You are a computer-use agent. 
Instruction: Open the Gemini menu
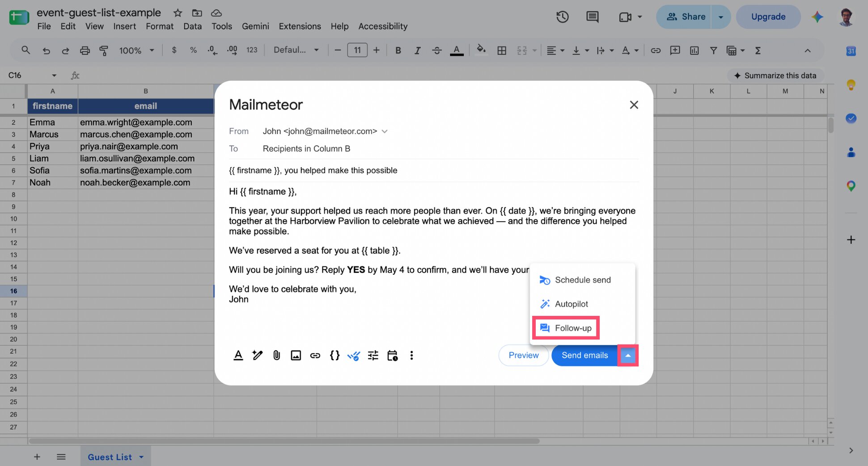tap(255, 26)
